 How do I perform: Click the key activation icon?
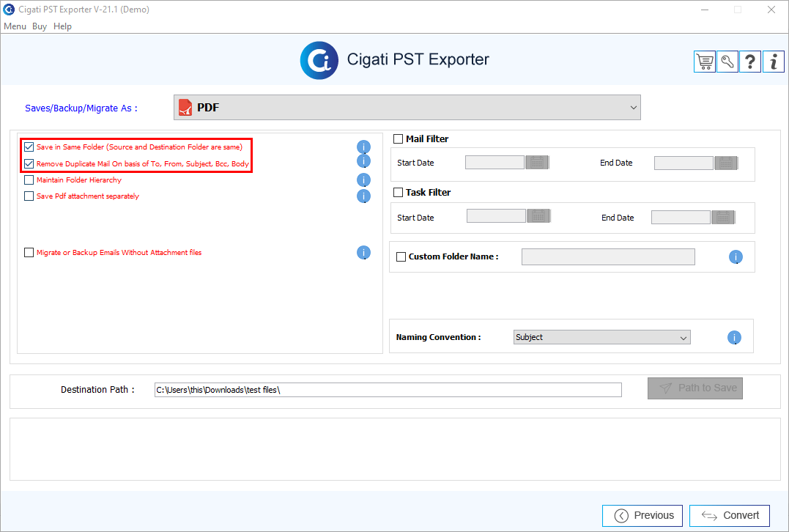tap(727, 62)
